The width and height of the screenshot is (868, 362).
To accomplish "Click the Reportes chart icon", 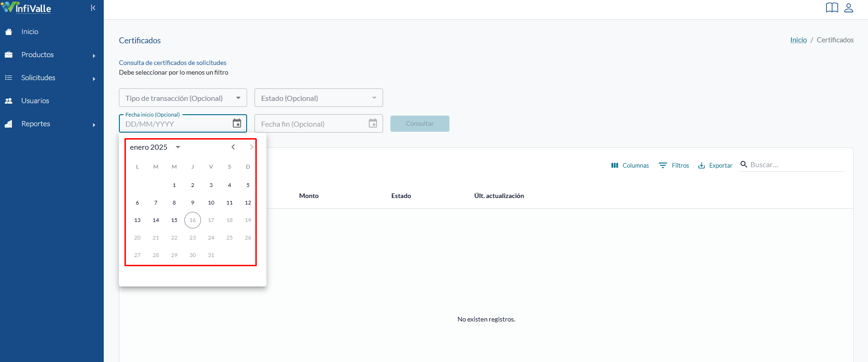I will tap(8, 124).
